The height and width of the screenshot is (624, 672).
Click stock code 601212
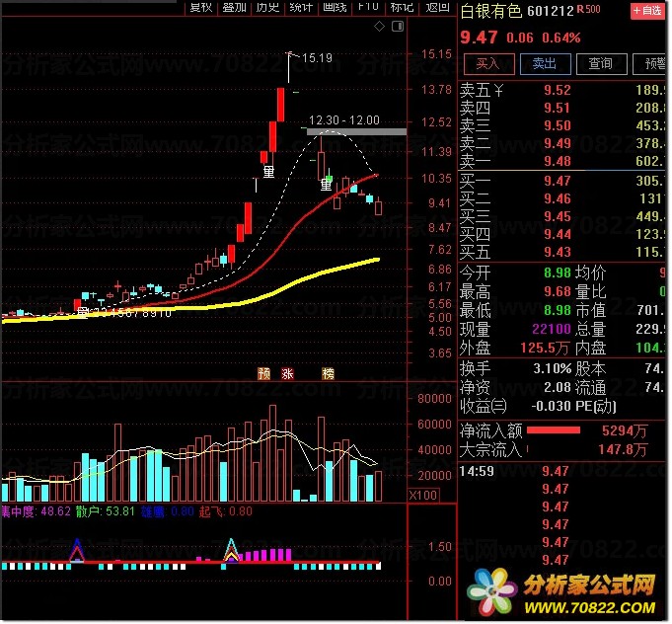coord(551,11)
